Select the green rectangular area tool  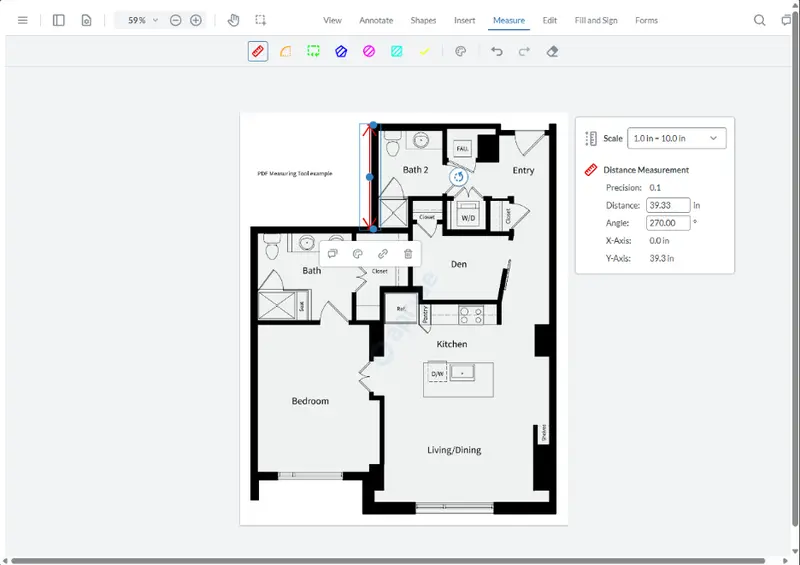(x=313, y=52)
